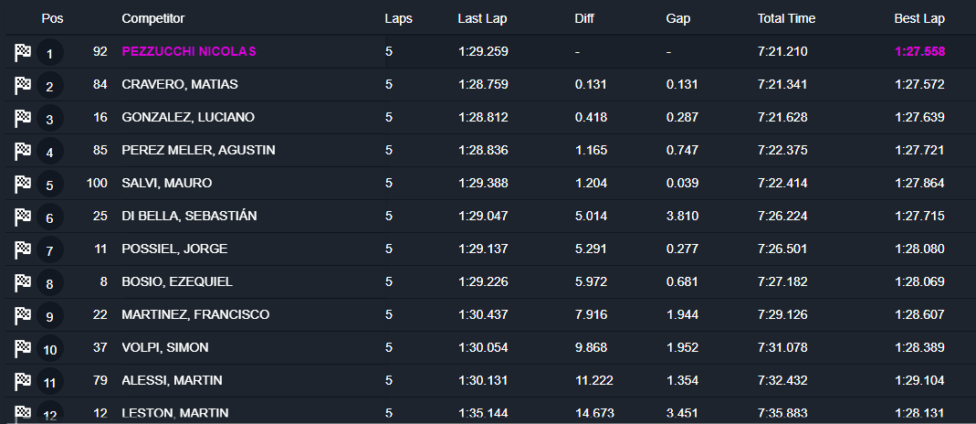Click the finish flag icon for Gonzalez, Luciano
The image size is (976, 424).
pyautogui.click(x=23, y=118)
